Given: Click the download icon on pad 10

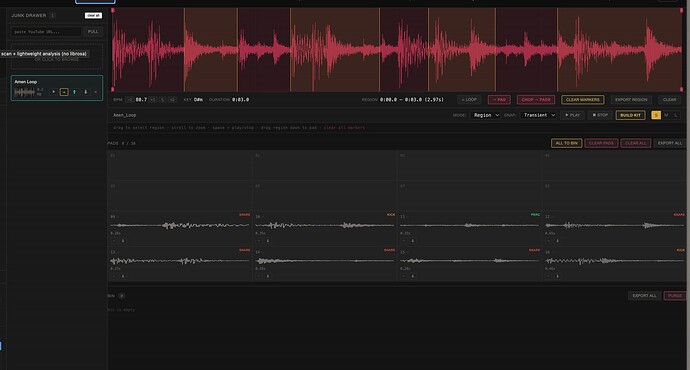Looking at the screenshot, I should coord(268,241).
